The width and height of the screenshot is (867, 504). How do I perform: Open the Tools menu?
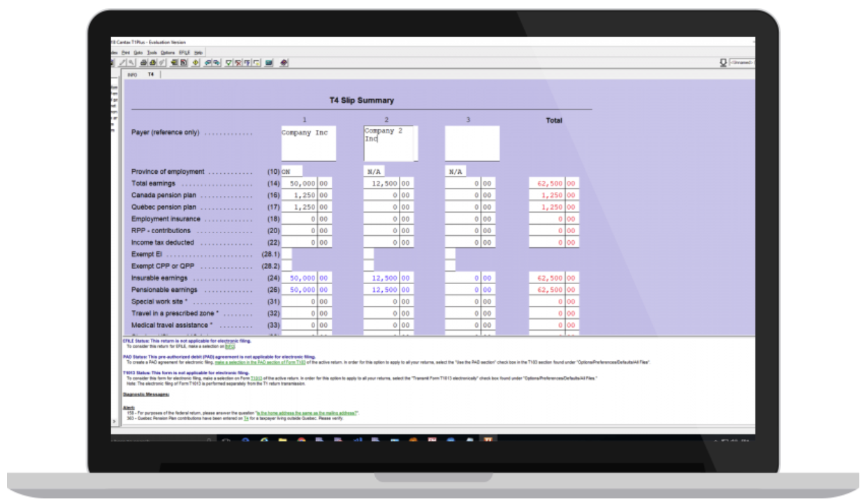(x=152, y=52)
